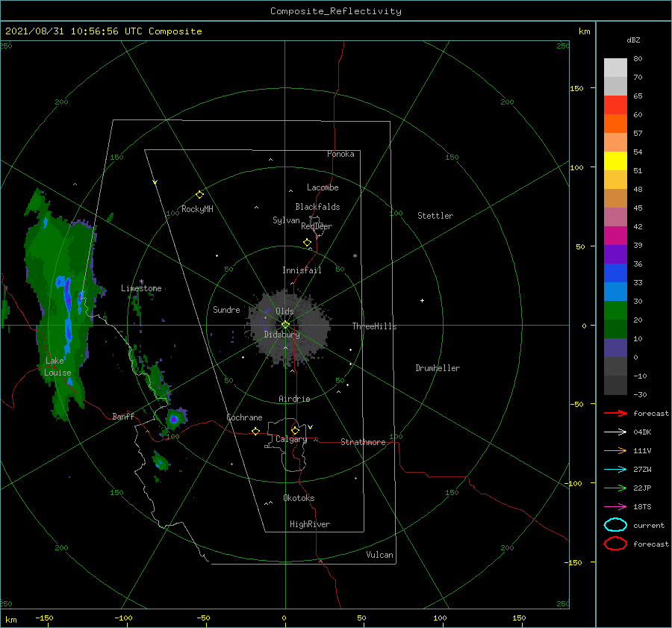Viewport: 672px width, 628px height.
Task: Click the Stettler label
Action: (435, 216)
